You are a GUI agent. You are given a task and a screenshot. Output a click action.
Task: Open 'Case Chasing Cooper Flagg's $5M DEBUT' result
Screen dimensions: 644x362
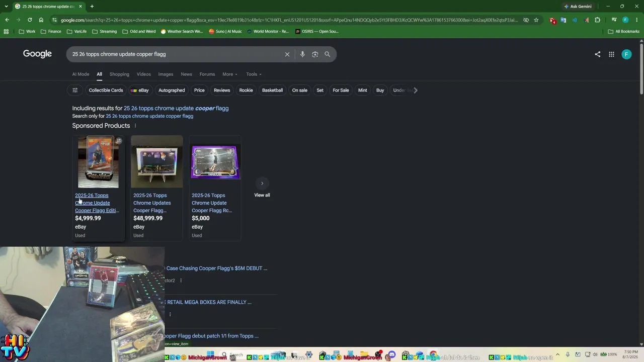[216, 268]
